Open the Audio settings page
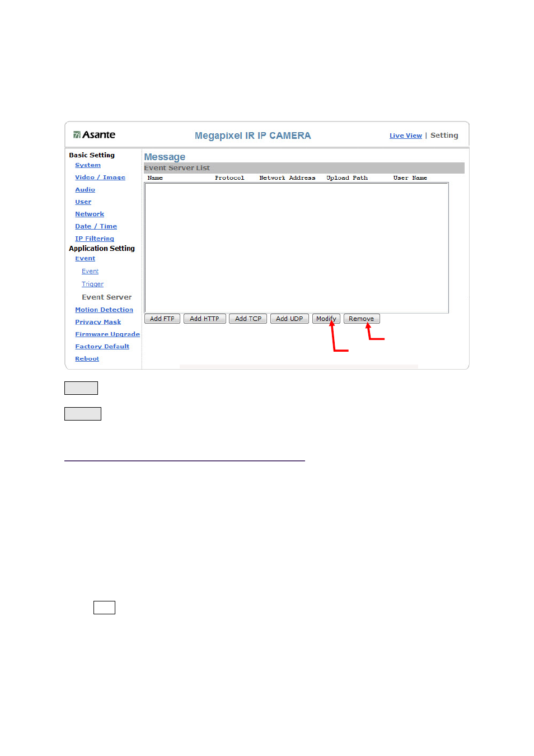The height and width of the screenshot is (756, 534). (85, 190)
